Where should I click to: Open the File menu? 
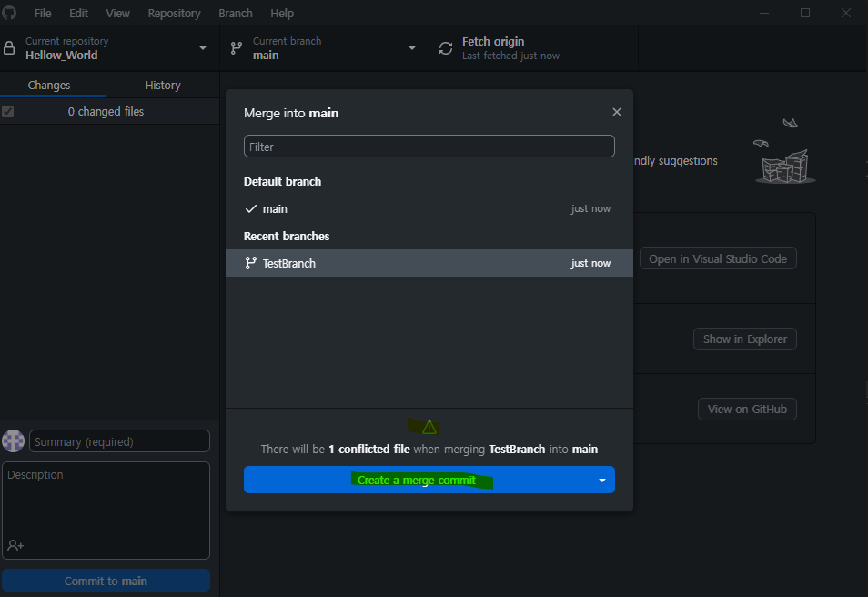[x=43, y=13]
